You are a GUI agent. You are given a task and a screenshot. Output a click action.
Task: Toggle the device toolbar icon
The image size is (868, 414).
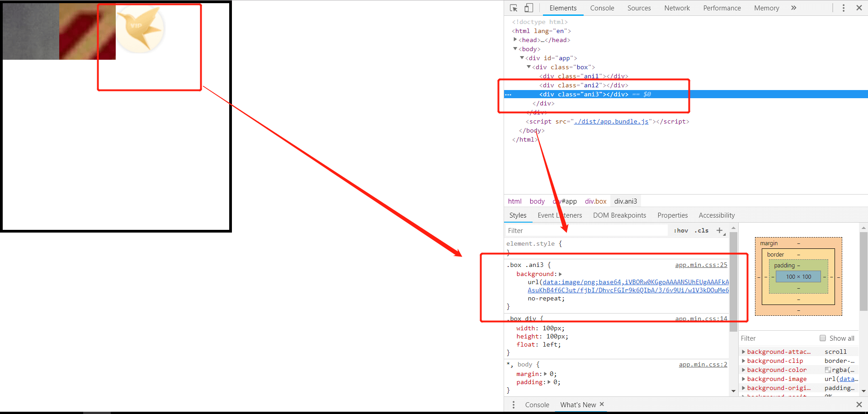(x=528, y=8)
